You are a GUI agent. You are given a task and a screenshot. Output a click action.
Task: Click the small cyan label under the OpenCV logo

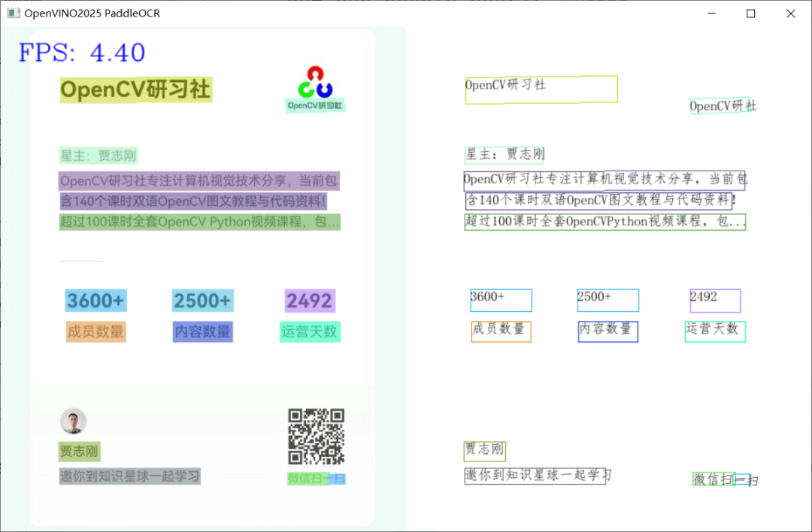point(315,105)
